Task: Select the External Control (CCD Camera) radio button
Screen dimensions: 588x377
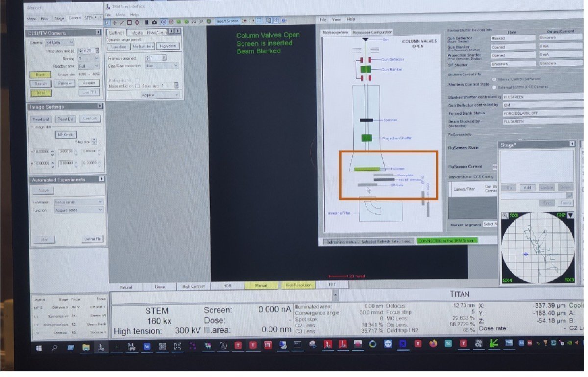Action: pos(494,87)
